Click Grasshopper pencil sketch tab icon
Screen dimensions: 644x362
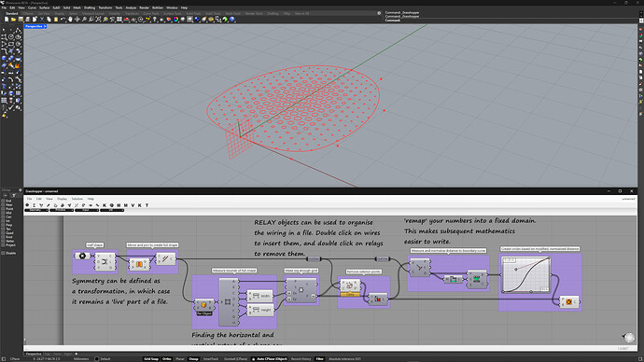pyautogui.click(x=49, y=205)
